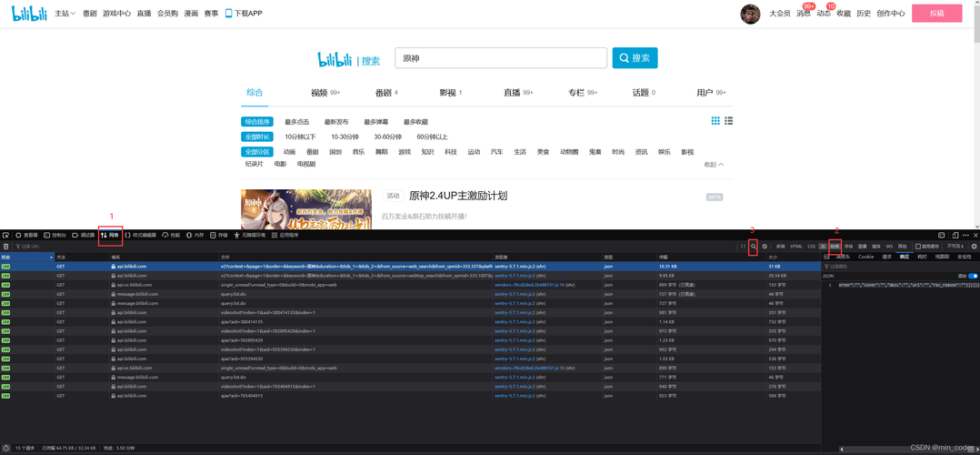Image resolution: width=980 pixels, height=455 pixels.
Task: Open the 消息 messages link with badge
Action: pyautogui.click(x=804, y=13)
